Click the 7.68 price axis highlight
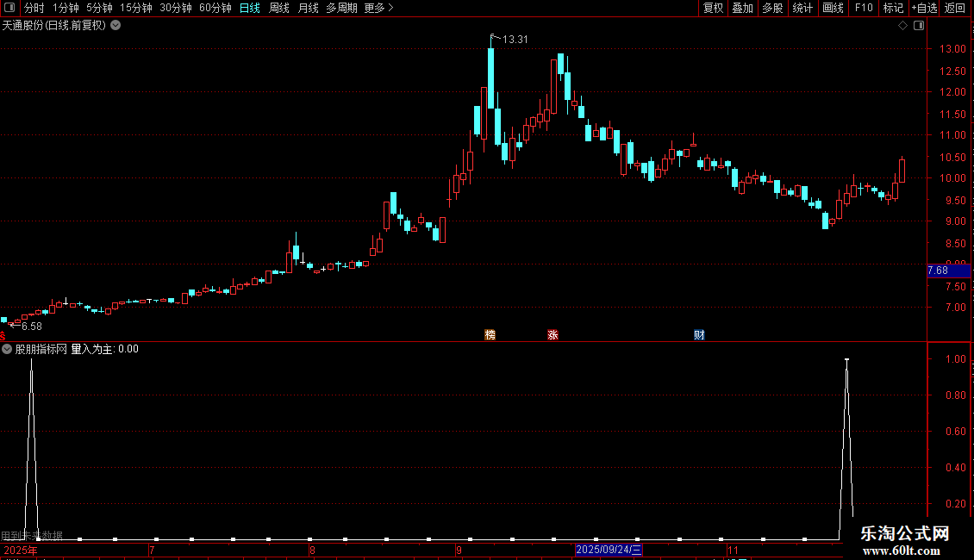974x560 pixels. click(x=948, y=271)
